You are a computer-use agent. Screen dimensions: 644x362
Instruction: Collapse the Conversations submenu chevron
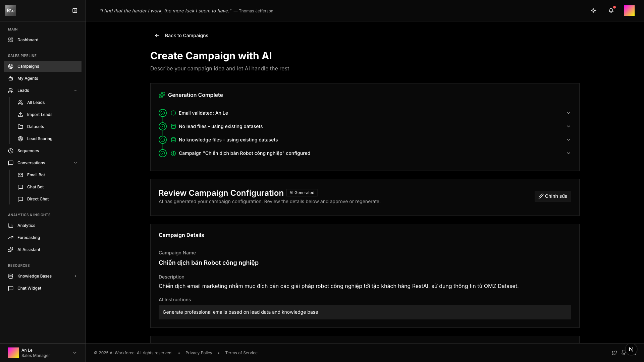(75, 163)
